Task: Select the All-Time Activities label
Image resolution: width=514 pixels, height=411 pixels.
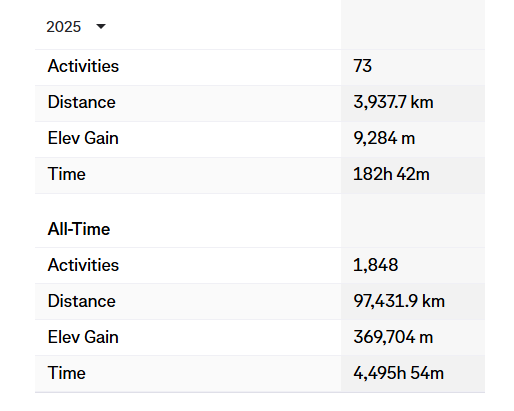Action: (x=83, y=265)
